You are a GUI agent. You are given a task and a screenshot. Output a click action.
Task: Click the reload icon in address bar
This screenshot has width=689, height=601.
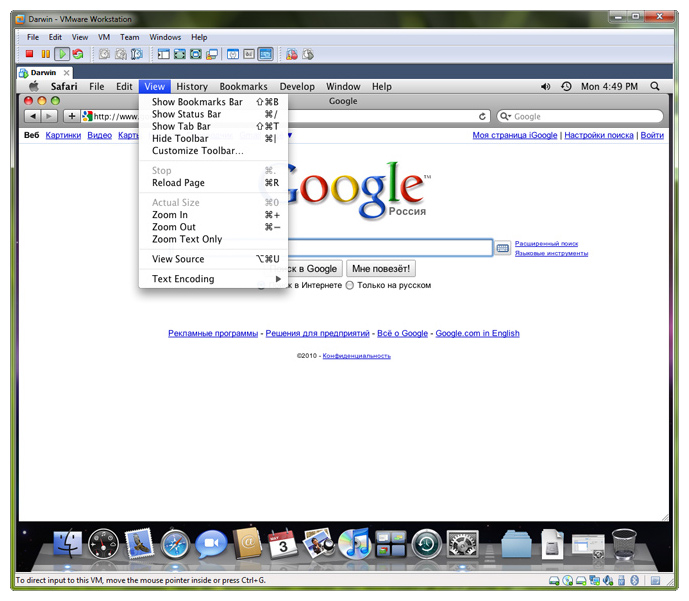(x=483, y=117)
